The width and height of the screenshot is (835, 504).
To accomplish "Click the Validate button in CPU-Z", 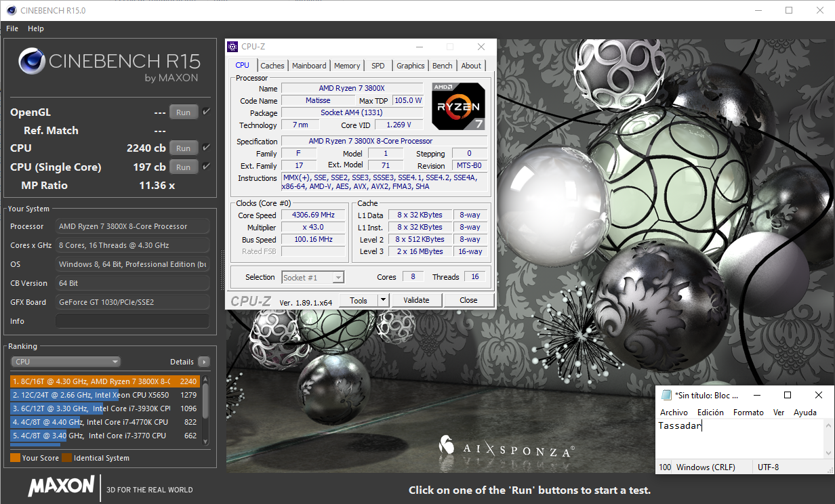I will pos(416,300).
